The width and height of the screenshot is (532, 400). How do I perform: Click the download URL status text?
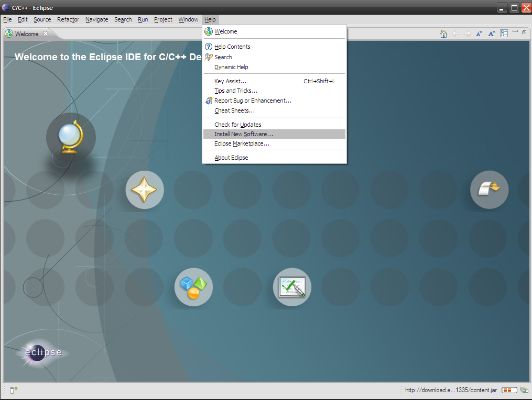click(x=451, y=390)
